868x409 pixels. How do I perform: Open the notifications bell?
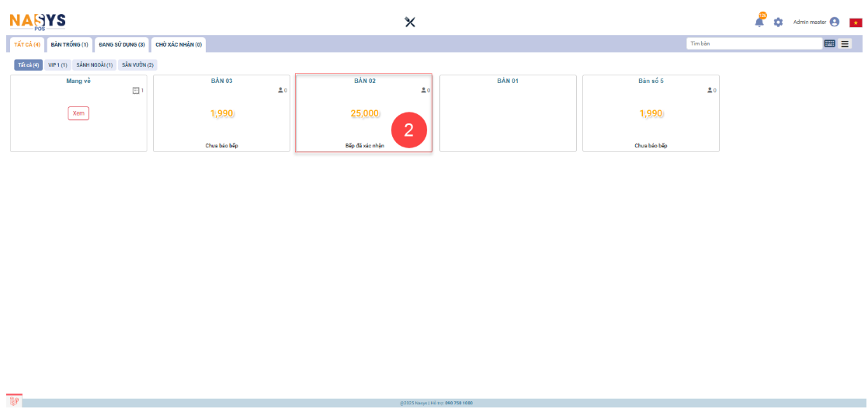[759, 22]
